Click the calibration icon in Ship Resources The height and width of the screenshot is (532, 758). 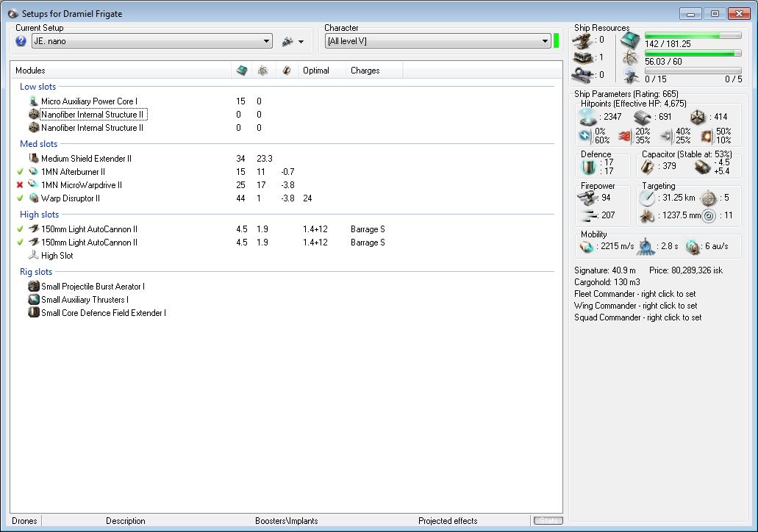pyautogui.click(x=582, y=75)
